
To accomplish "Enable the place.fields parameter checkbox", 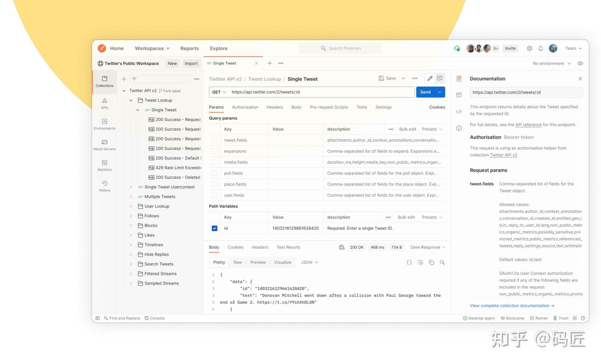I will (x=215, y=184).
